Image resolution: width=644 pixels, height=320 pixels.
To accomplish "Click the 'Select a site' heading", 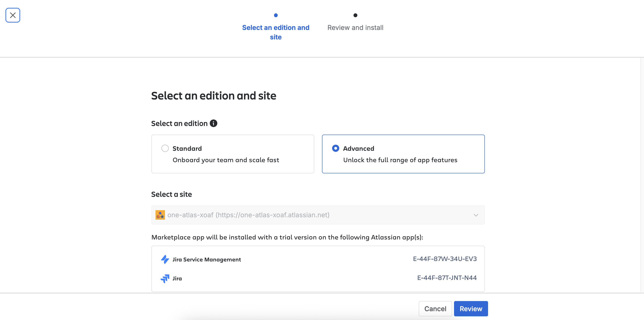I will [x=171, y=194].
